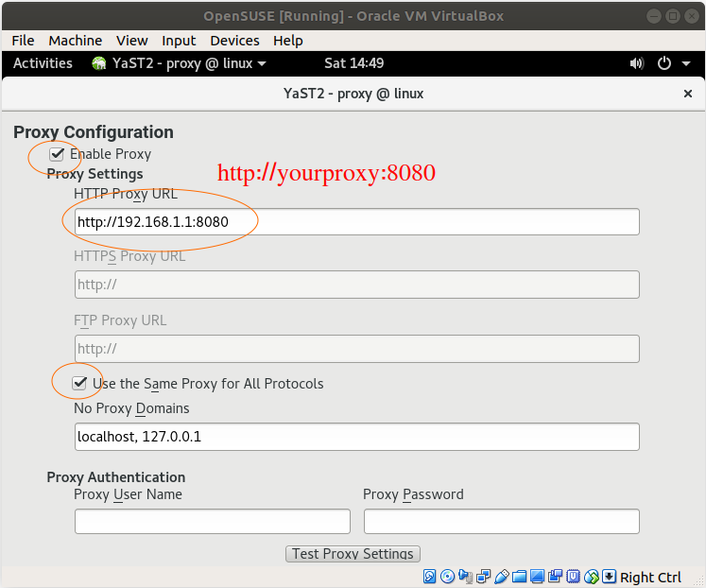Toggle Use the Same Proxy for All Protocols
Viewport: 706px width, 588px height.
tap(79, 383)
